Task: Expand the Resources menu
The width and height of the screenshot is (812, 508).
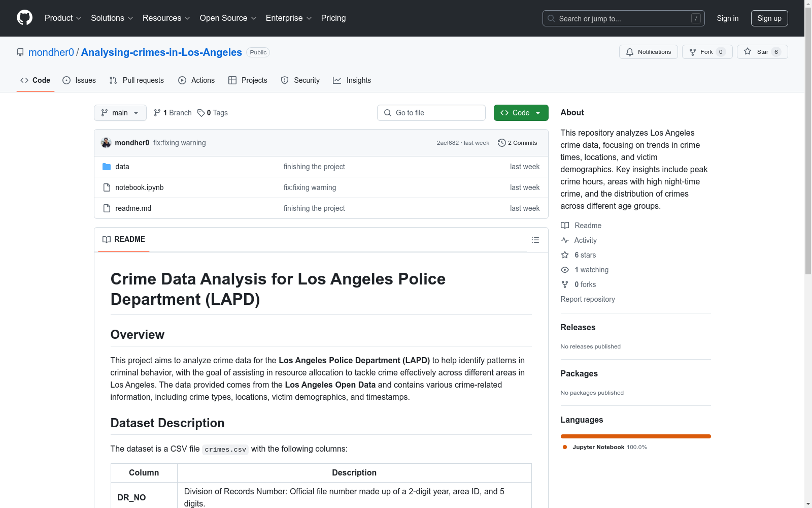Action: click(166, 18)
